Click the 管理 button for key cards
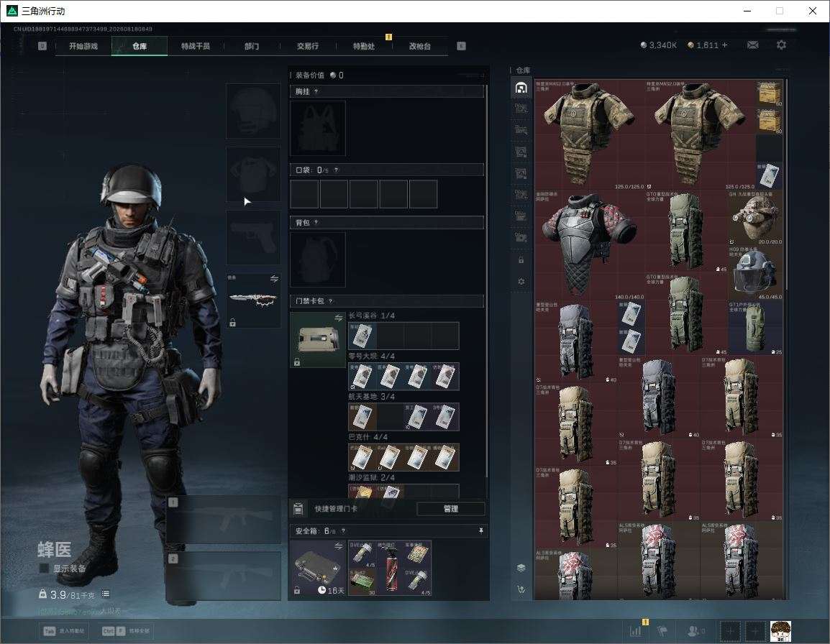 click(450, 509)
